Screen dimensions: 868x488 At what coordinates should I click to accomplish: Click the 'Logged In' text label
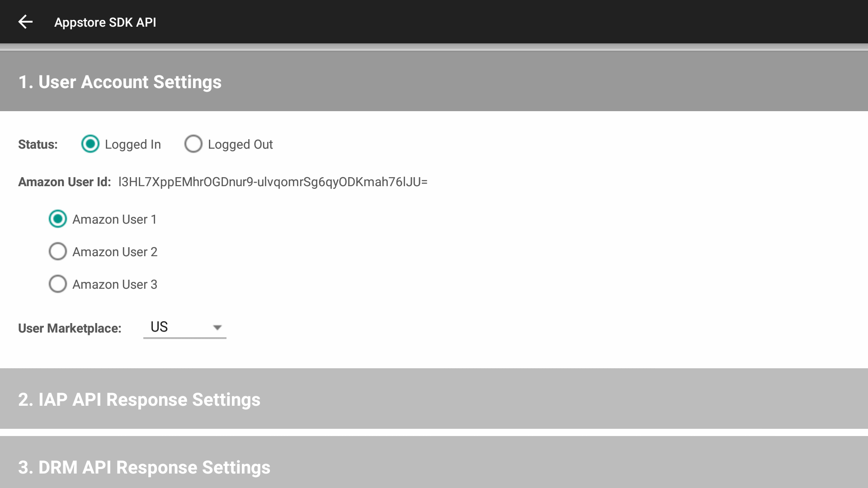tap(132, 145)
